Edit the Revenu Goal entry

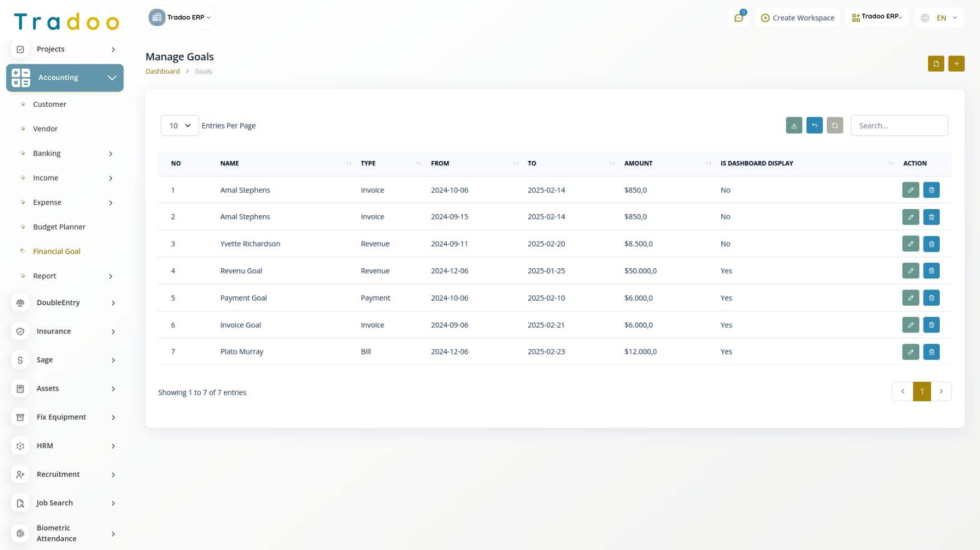pyautogui.click(x=911, y=271)
